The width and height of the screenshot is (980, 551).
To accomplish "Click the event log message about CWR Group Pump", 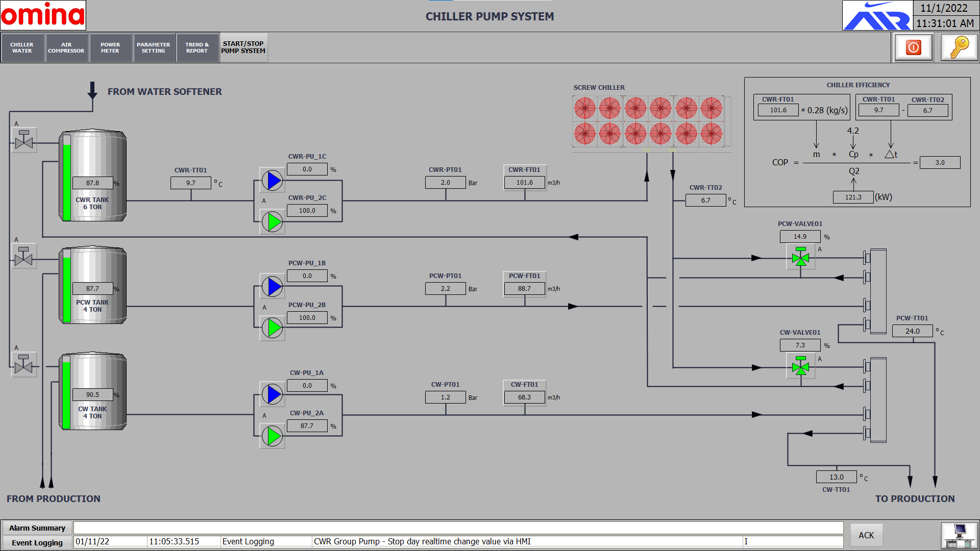I will tap(527, 542).
